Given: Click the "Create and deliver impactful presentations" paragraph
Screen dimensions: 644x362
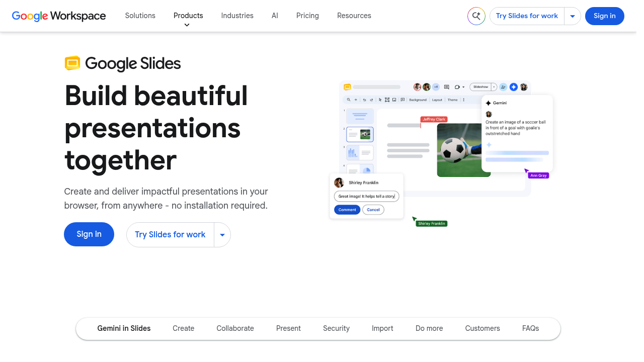Looking at the screenshot, I should [166, 199].
